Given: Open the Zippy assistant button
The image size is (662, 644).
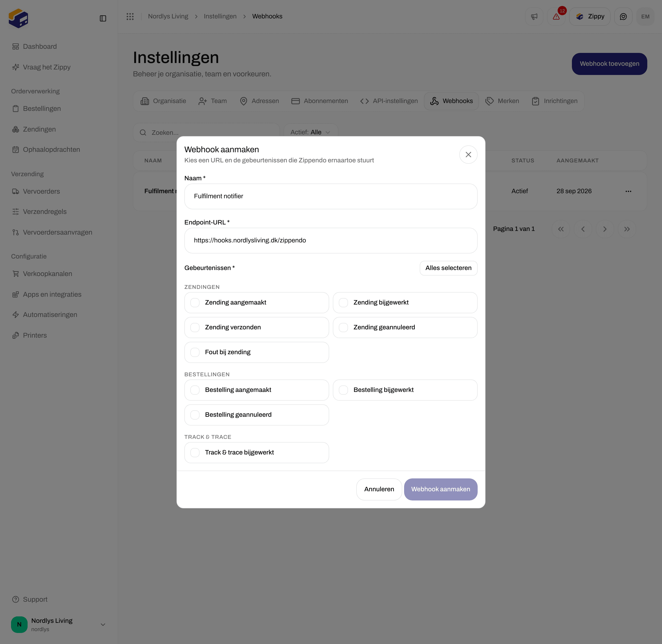Looking at the screenshot, I should 590,17.
